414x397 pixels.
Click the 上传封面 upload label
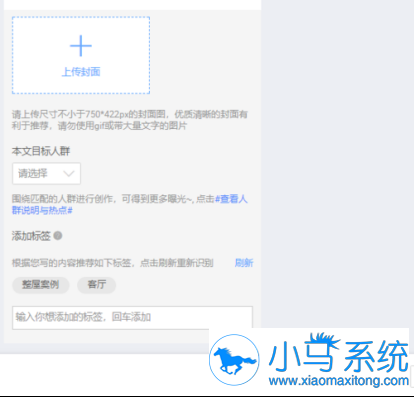81,72
